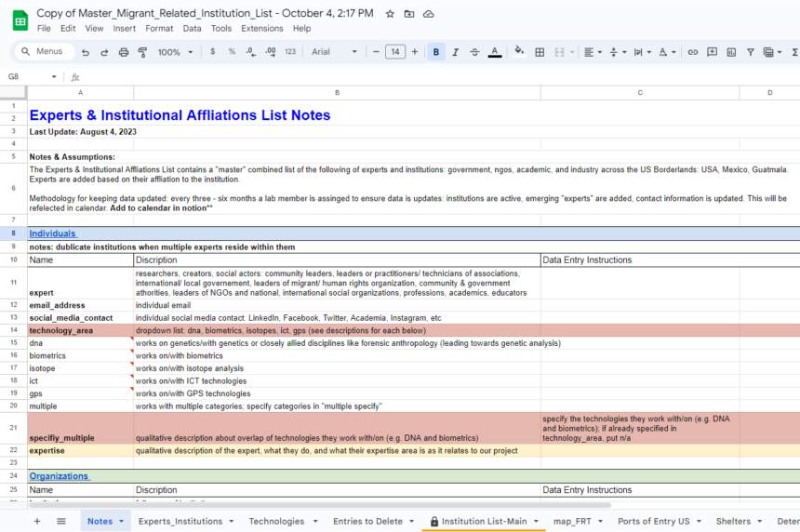800x532 pixels.
Task: Switch to the map_FRT sheet tab
Action: tap(572, 521)
